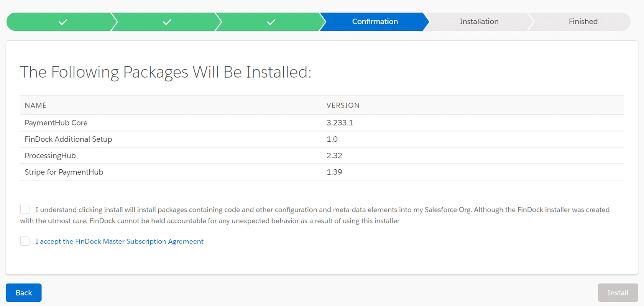Open the Finished step

[583, 22]
